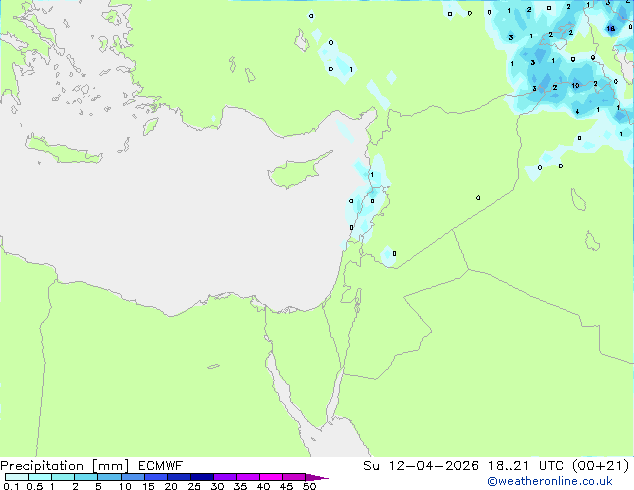Select the 40–45 mm bright magenta swatch
Viewport: 634px width, 490px height.
(x=271, y=477)
